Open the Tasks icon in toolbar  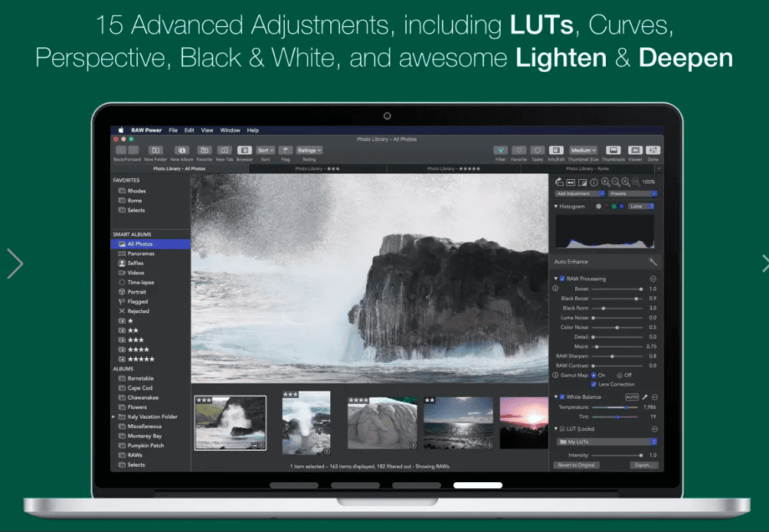click(x=538, y=150)
